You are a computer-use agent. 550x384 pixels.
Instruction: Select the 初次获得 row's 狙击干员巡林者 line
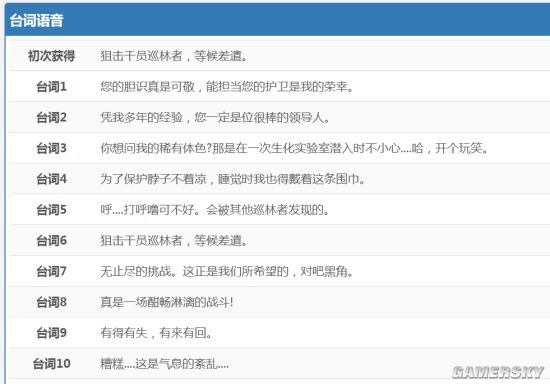[x=174, y=56]
